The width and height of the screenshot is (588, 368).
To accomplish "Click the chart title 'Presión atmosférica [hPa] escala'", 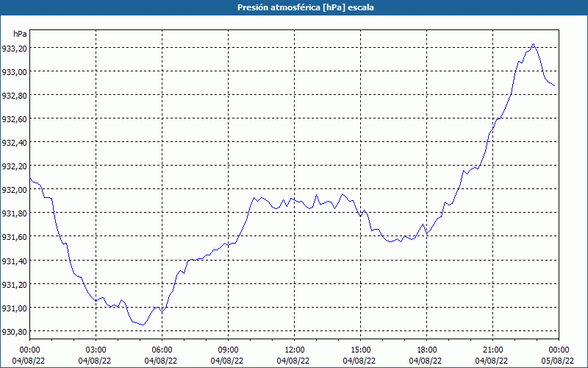I will click(306, 7).
